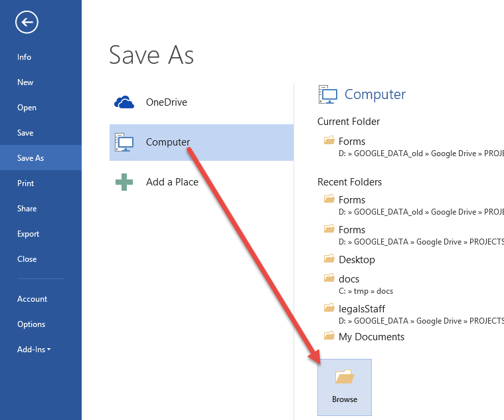Viewport: 504px width, 420px height.
Task: Open the Print page
Action: (x=25, y=183)
